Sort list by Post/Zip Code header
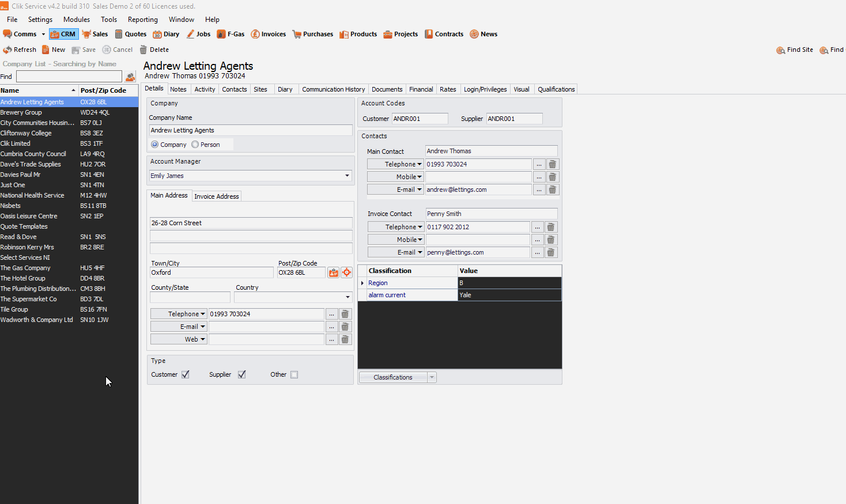 [x=108, y=90]
